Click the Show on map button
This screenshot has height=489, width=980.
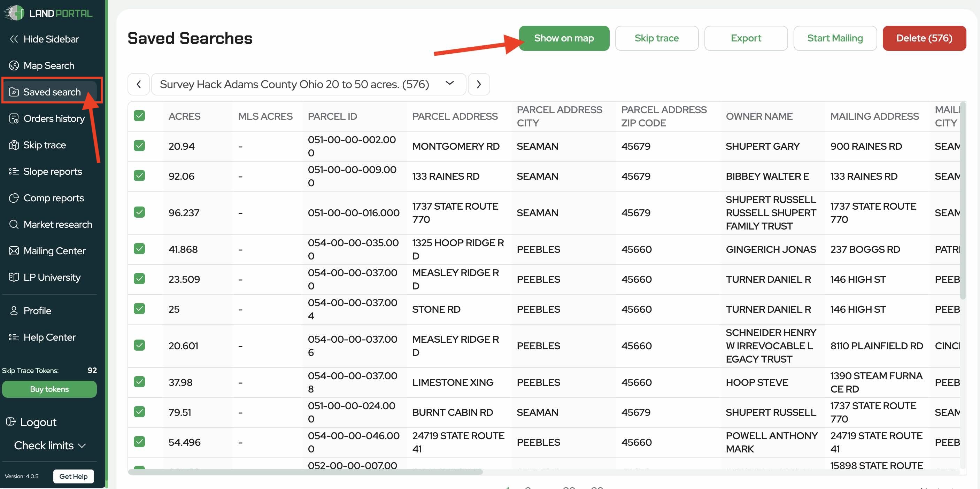point(564,38)
